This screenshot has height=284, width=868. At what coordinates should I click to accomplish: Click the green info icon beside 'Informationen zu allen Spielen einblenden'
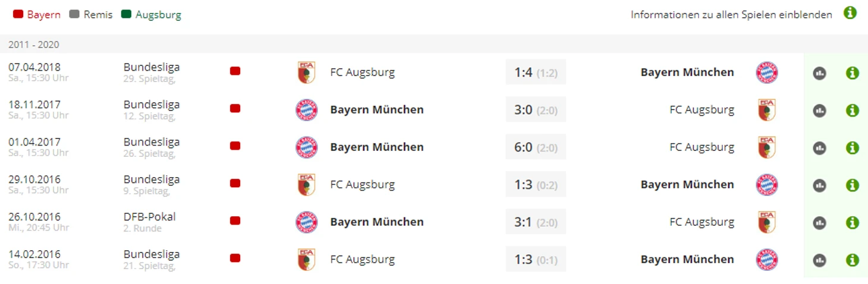tap(850, 13)
